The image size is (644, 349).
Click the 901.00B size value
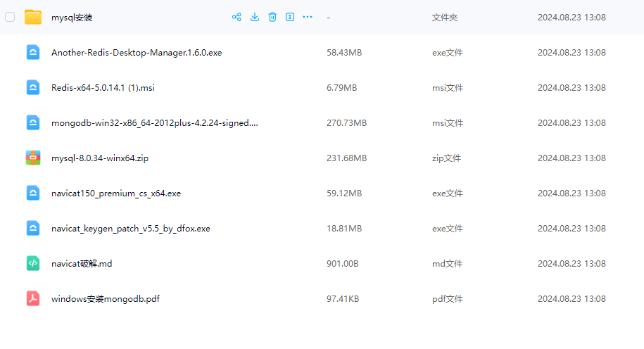pos(343,264)
